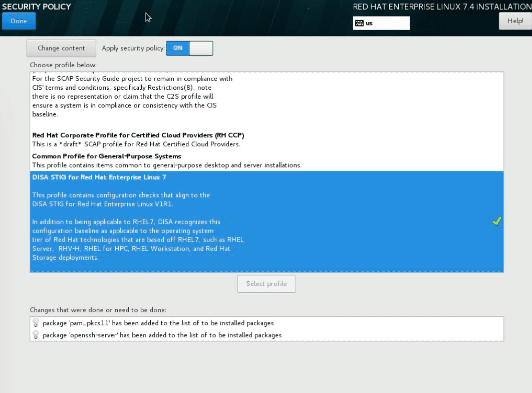This screenshot has height=393, width=532.
Task: Click the lightbulb icon beside openssh-server message
Action: point(36,335)
